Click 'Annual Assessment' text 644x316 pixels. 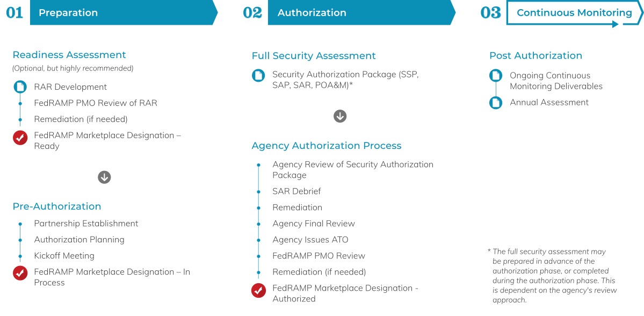coord(549,102)
